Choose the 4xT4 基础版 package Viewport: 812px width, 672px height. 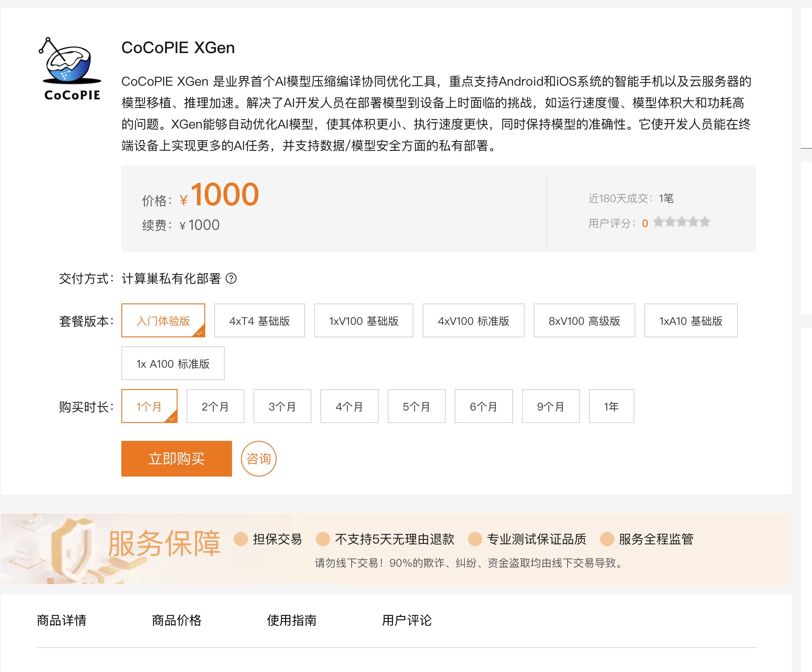pos(260,320)
